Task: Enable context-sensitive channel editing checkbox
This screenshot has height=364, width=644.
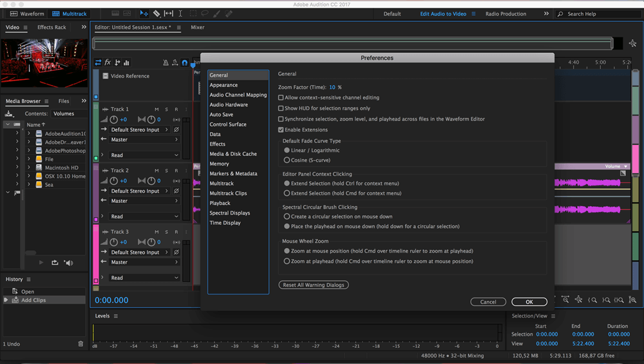Action: pyautogui.click(x=281, y=98)
